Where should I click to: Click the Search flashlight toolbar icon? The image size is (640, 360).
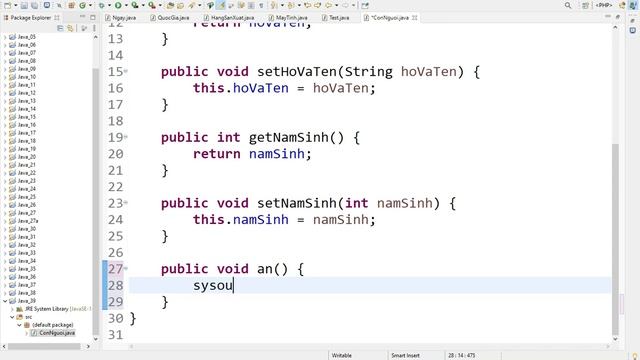191,5
